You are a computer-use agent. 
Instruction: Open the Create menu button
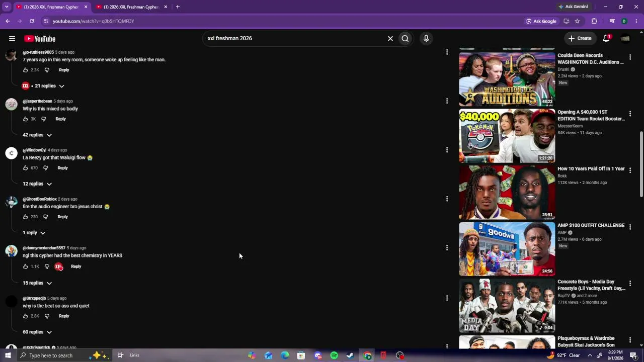pos(580,38)
